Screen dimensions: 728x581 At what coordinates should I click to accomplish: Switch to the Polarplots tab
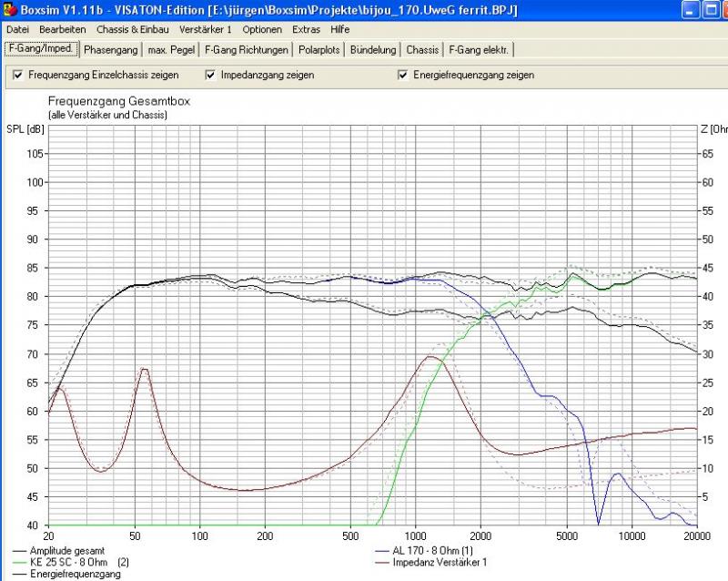point(320,49)
